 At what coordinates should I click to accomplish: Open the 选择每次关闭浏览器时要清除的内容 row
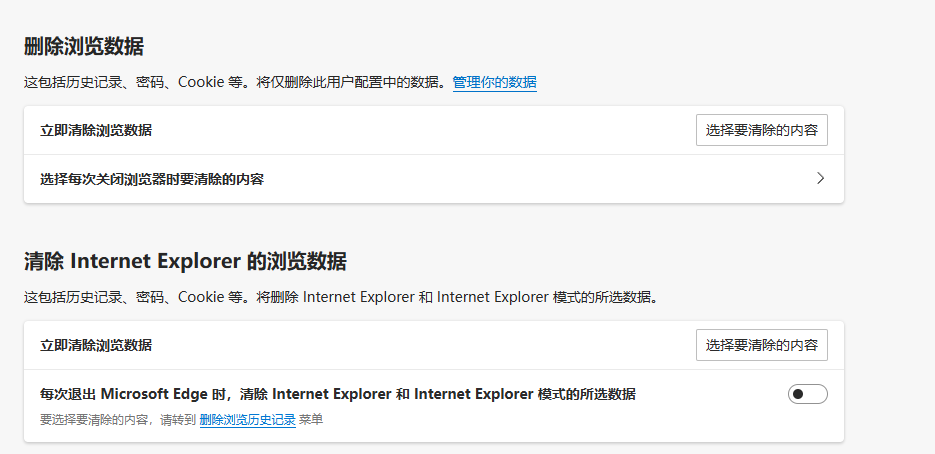point(152,179)
